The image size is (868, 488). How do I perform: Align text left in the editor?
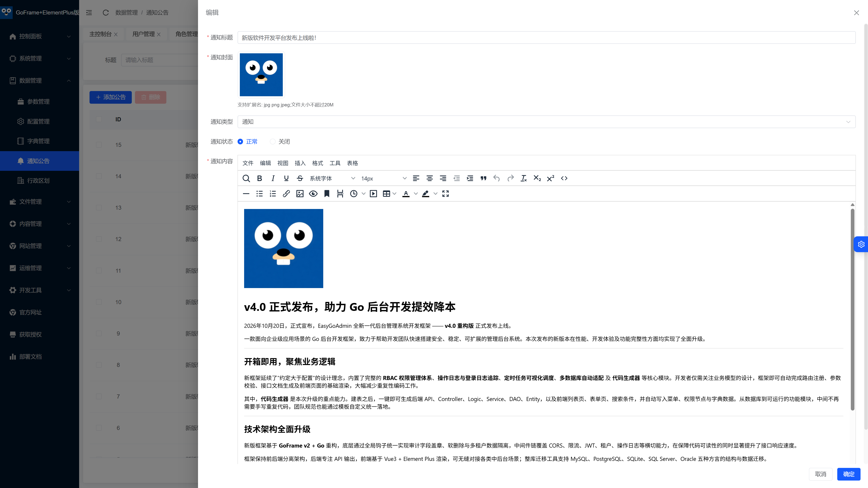[416, 178]
